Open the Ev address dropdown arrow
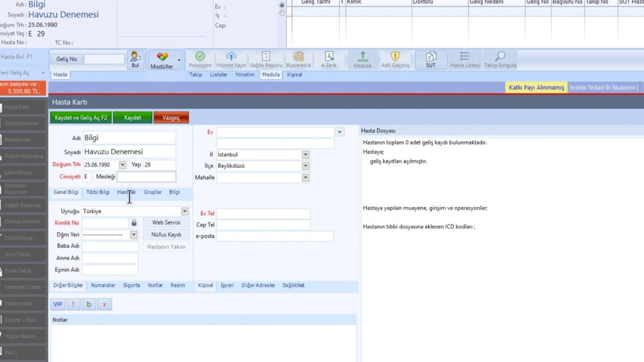 coord(340,132)
